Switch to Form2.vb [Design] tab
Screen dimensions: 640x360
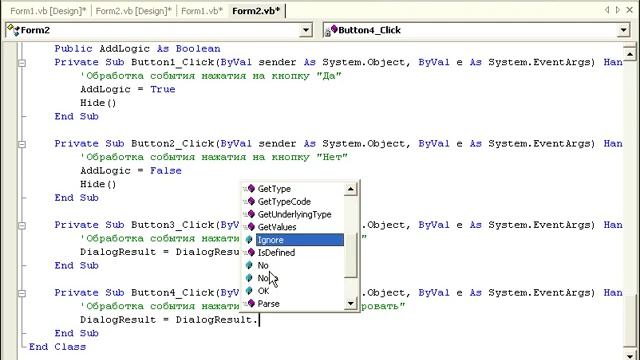coord(133,11)
